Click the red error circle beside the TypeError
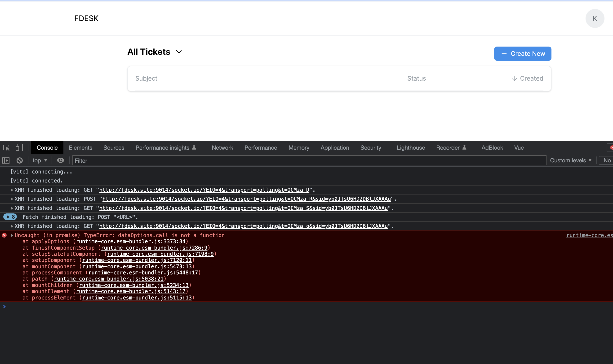Image resolution: width=613 pixels, height=364 pixels. tap(4, 235)
